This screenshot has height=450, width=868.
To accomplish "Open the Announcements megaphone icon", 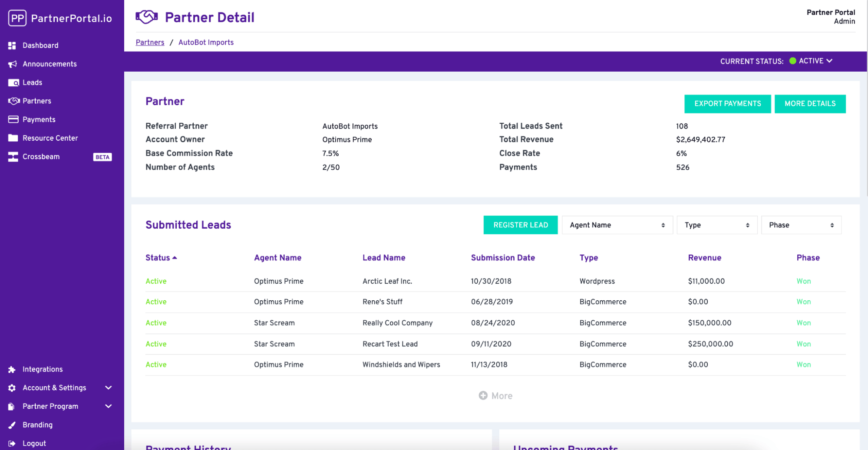I will coord(13,64).
